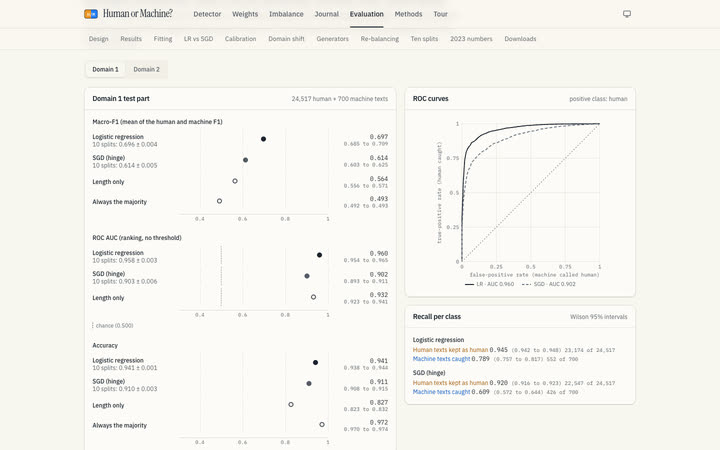Click the Accuracy Logistic regression point

point(315,362)
